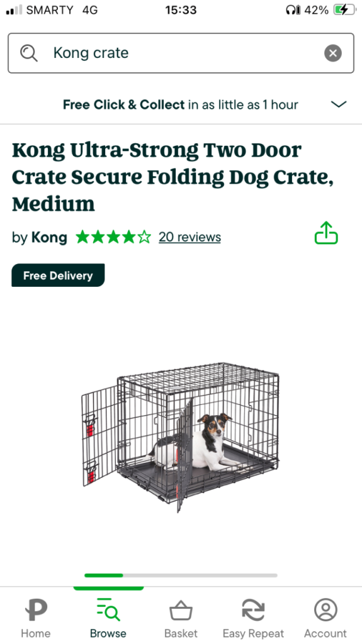362x644 pixels.
Task: Open the Easy Repeat icon
Action: click(253, 610)
